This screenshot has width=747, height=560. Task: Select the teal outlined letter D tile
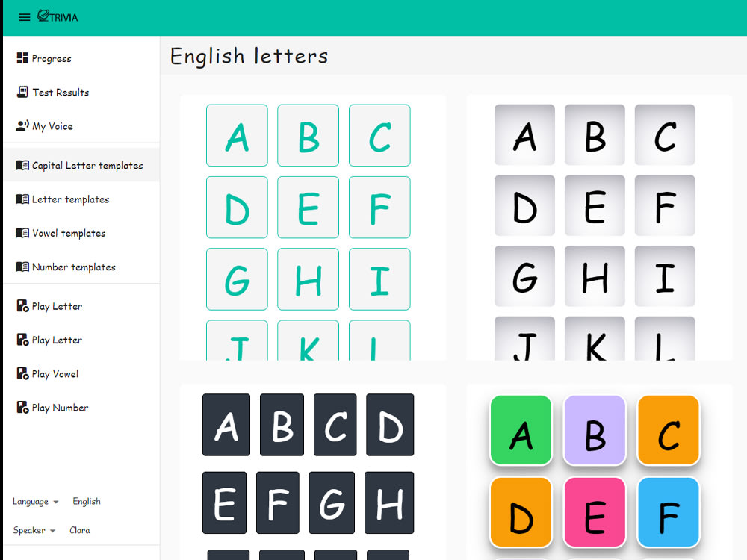coord(237,207)
